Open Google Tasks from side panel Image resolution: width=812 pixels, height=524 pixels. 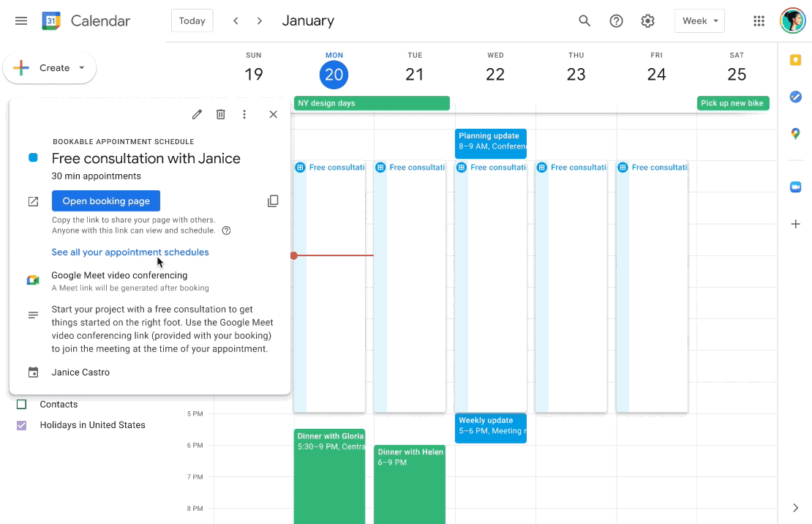[796, 97]
